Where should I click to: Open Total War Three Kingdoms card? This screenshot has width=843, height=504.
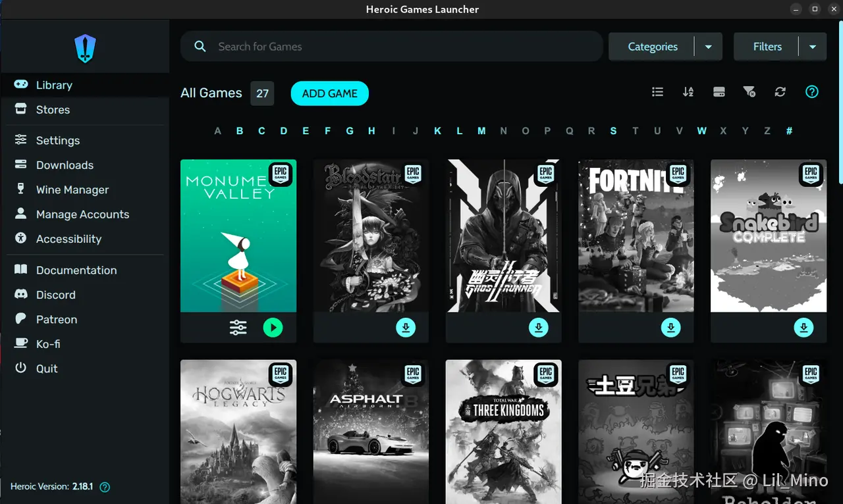(504, 432)
